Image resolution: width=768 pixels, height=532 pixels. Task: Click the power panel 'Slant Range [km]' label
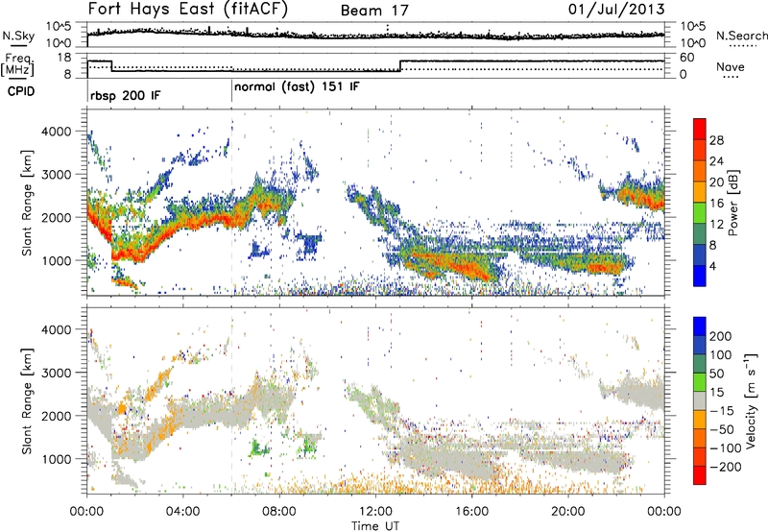[x=27, y=203]
